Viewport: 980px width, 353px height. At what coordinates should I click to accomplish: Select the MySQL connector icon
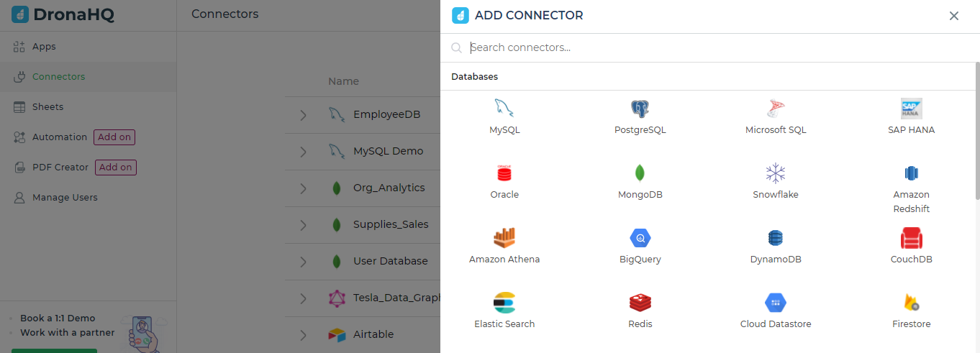click(x=504, y=109)
